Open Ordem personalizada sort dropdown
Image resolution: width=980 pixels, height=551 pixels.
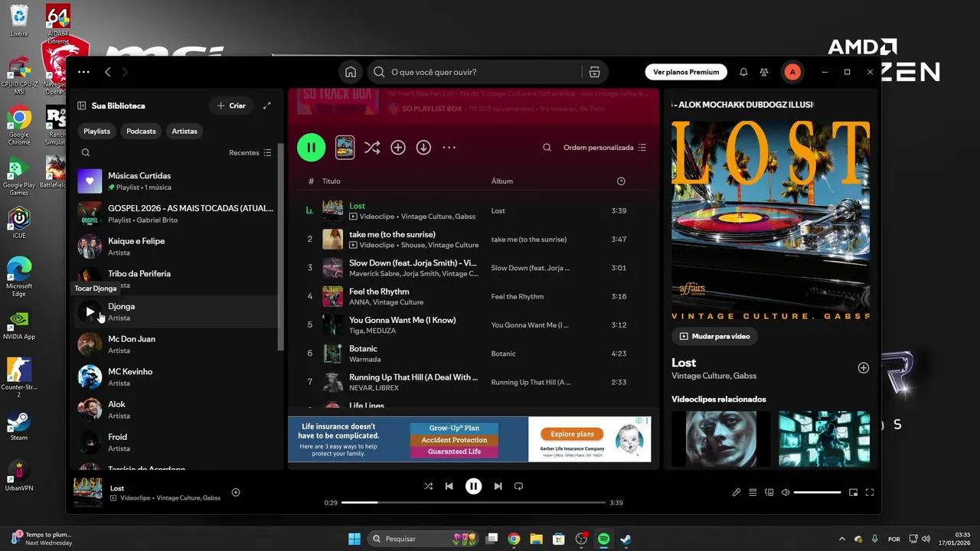(x=605, y=148)
